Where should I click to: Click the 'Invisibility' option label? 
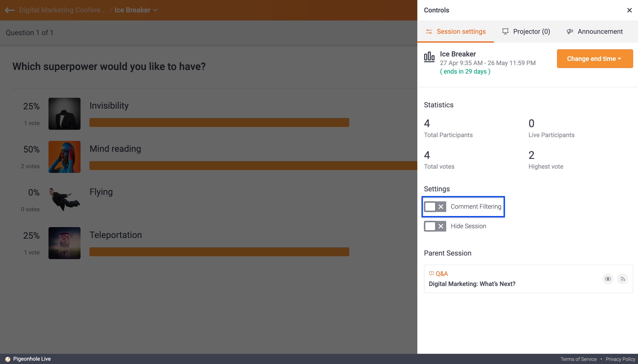109,106
